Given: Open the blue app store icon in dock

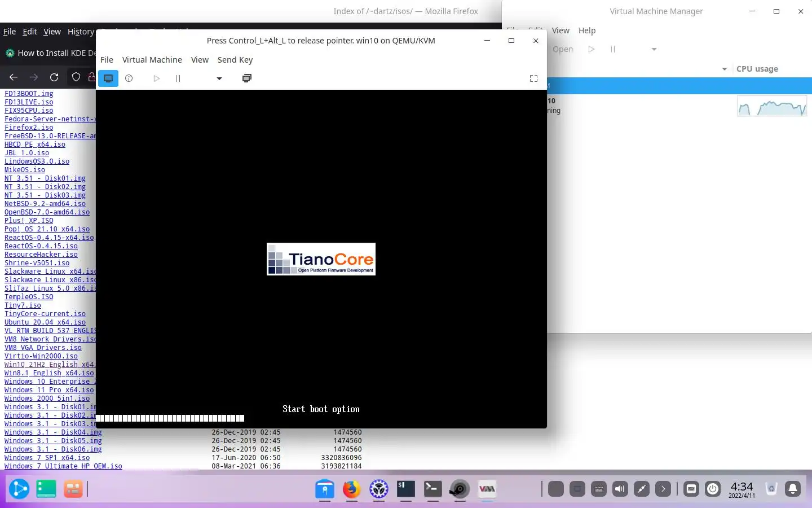Looking at the screenshot, I should click(x=325, y=489).
